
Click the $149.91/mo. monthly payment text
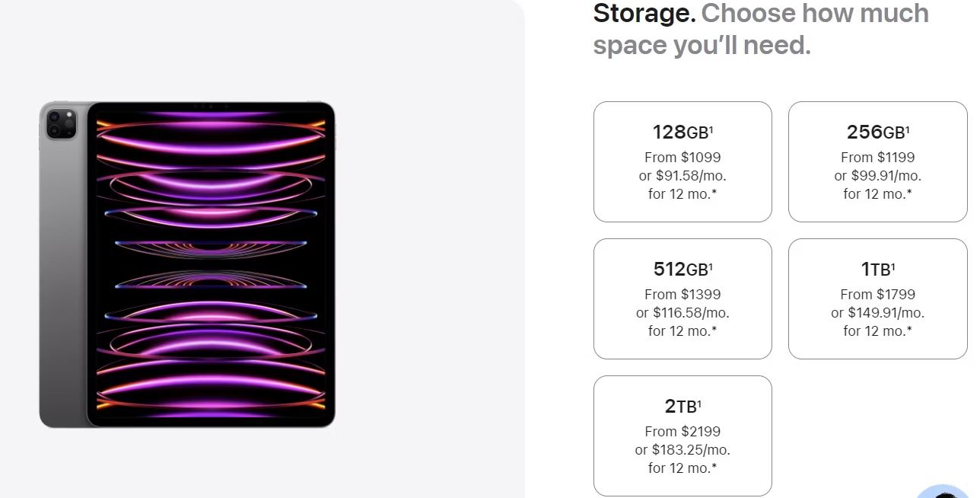pos(886,312)
